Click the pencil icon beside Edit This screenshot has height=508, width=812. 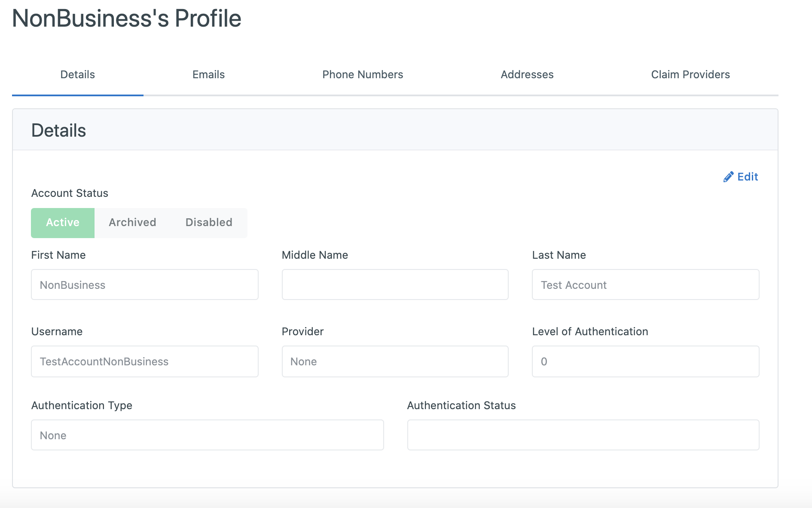click(728, 177)
